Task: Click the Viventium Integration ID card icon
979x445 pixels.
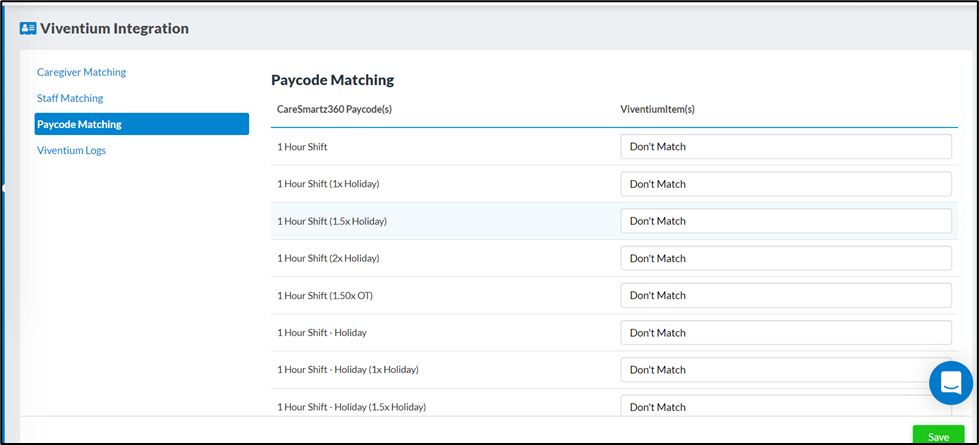Action: point(28,29)
